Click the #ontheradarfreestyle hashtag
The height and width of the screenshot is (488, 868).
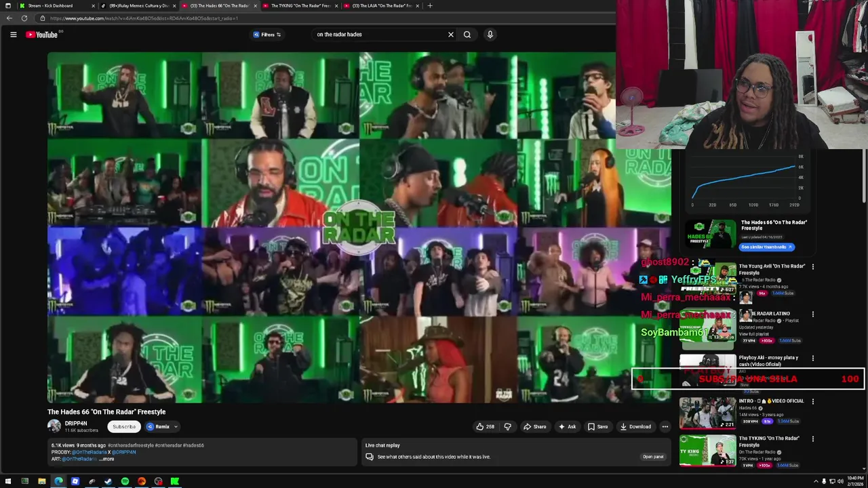coord(131,445)
